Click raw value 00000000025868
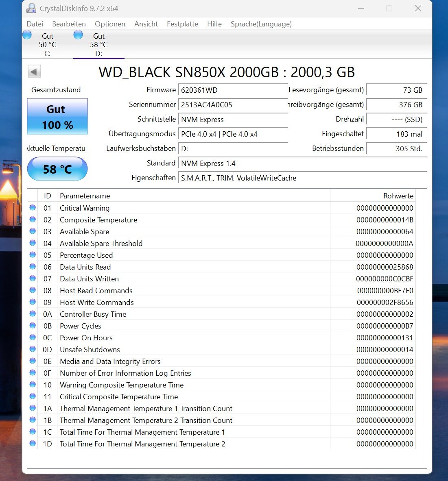This screenshot has height=481, width=448. click(x=385, y=267)
